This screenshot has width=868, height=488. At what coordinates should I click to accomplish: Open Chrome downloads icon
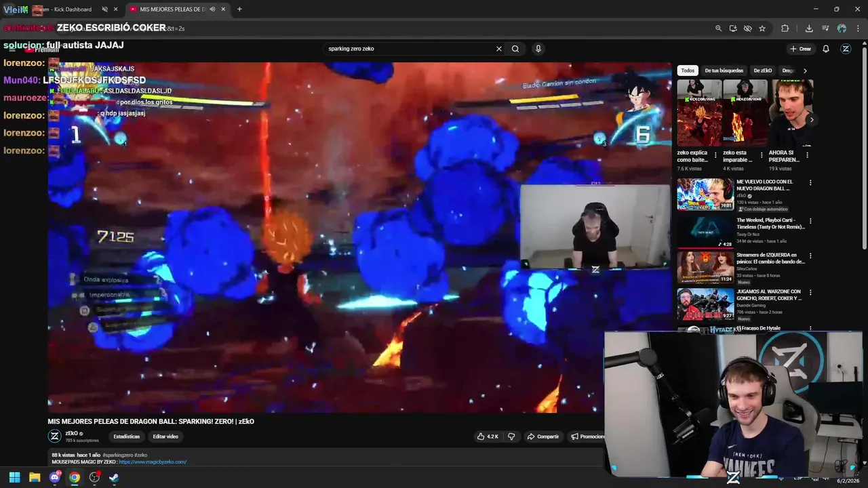[x=809, y=28]
